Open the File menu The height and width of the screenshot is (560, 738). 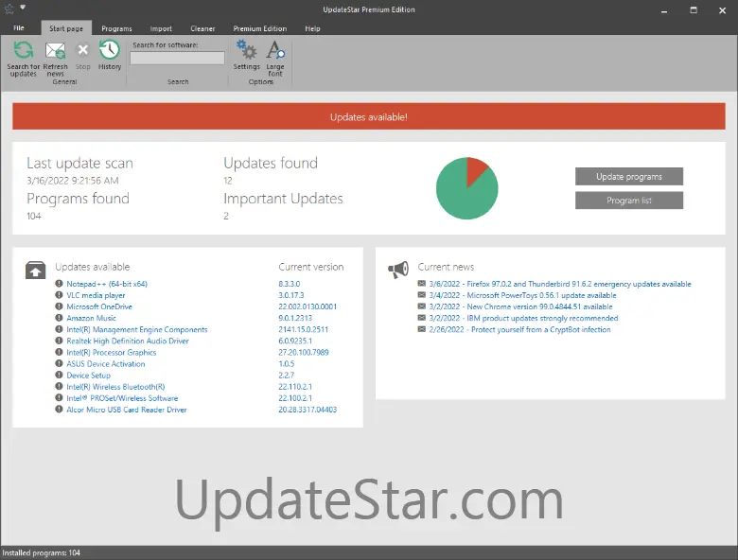click(x=19, y=28)
